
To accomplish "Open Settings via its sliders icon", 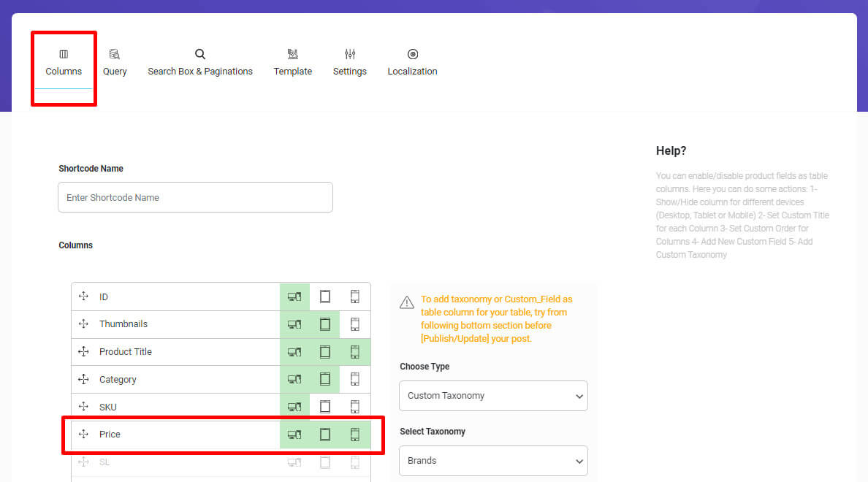I will (x=349, y=53).
